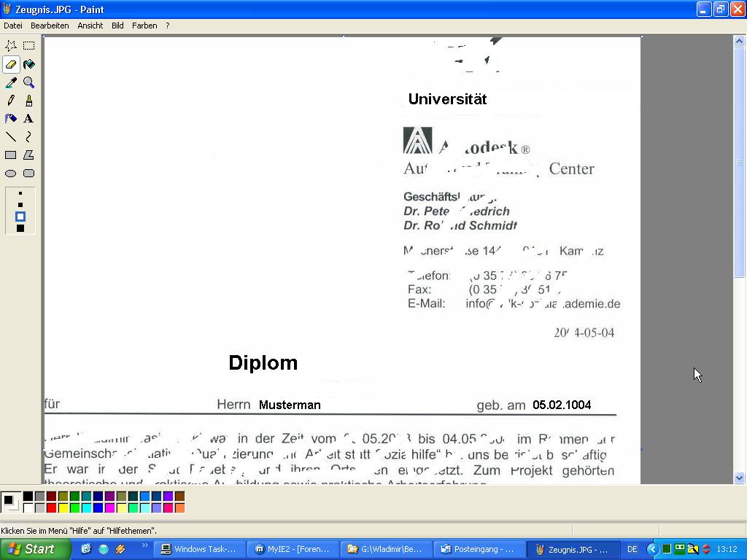Select the Text tool
Viewport: 747px width, 560px height.
click(29, 119)
